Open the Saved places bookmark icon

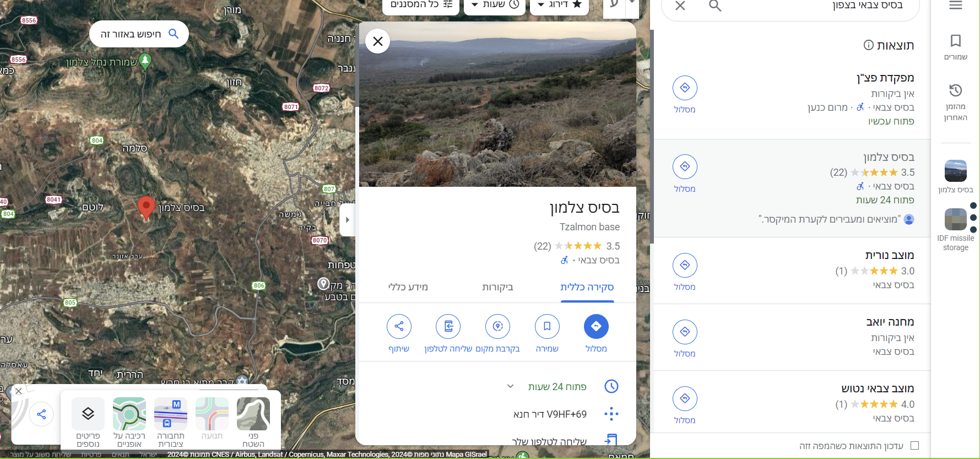click(x=956, y=41)
